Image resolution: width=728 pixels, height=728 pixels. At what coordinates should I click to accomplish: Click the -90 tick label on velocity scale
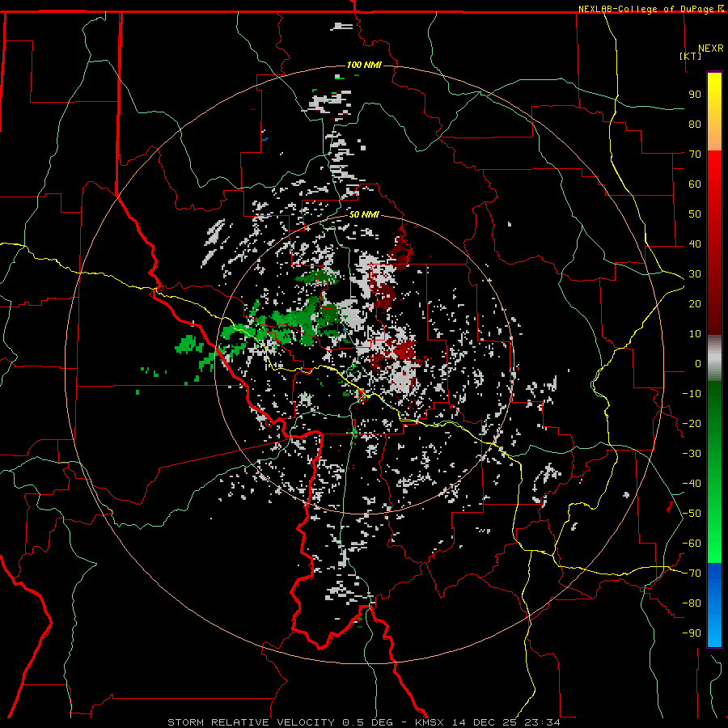tap(692, 633)
